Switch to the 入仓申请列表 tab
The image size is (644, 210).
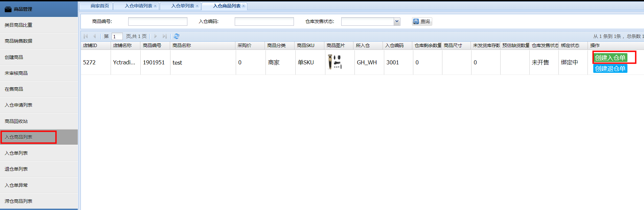(x=138, y=6)
